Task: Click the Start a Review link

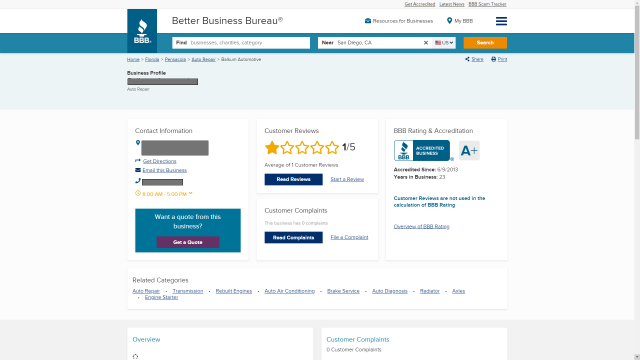Action: pyautogui.click(x=347, y=179)
